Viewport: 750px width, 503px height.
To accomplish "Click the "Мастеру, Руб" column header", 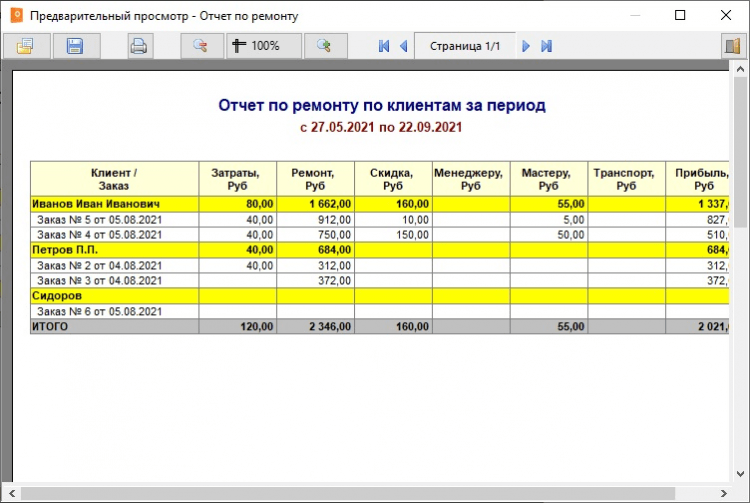I will point(549,179).
